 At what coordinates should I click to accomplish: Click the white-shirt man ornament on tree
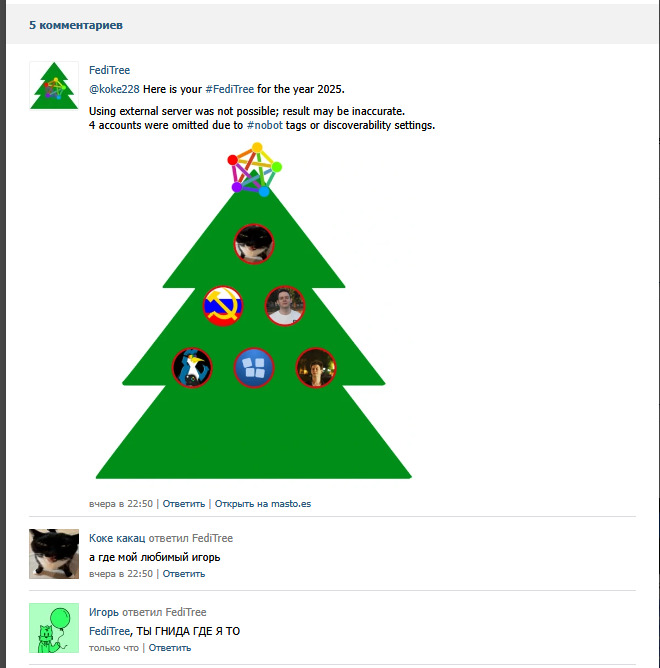pyautogui.click(x=285, y=306)
